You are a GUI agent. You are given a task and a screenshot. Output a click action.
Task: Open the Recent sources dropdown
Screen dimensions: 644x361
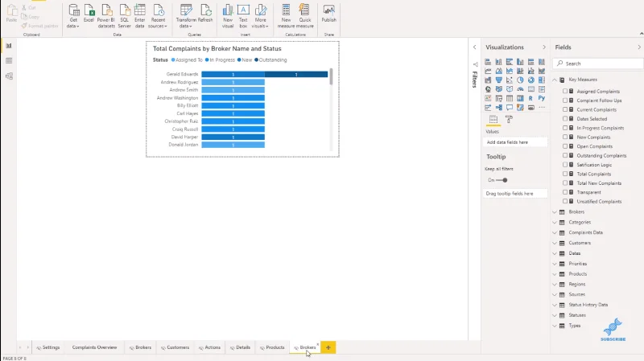(158, 15)
